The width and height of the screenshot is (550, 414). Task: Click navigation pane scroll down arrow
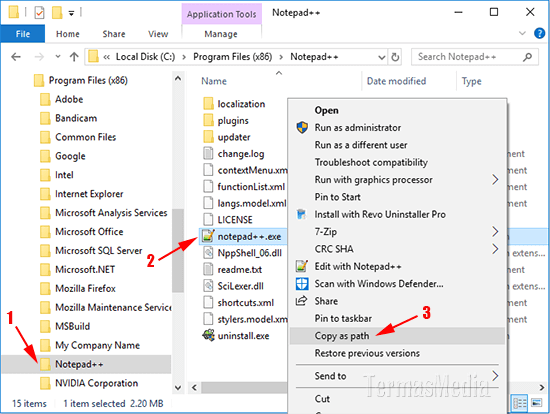pyautogui.click(x=178, y=388)
